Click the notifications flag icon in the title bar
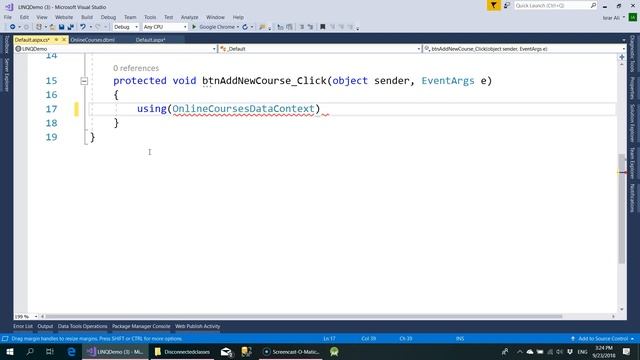Screen dimensions: 640x360 coord(493,5)
